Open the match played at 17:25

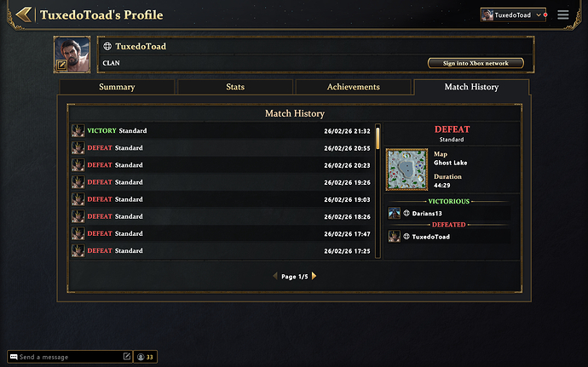coord(222,250)
